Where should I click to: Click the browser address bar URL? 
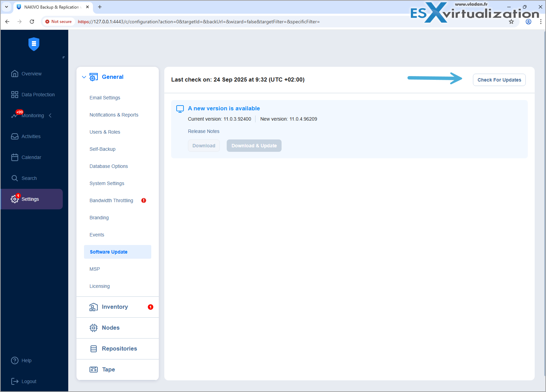[x=199, y=22]
